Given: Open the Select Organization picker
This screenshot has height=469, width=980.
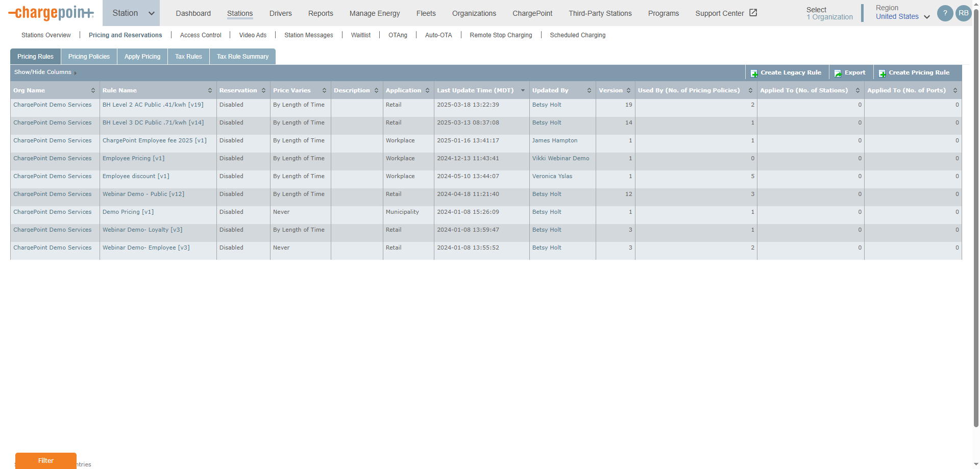Looking at the screenshot, I should [x=829, y=13].
